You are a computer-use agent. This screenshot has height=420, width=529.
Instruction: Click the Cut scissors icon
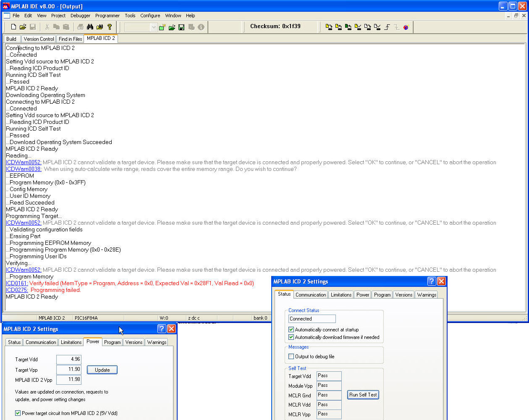coord(47,27)
